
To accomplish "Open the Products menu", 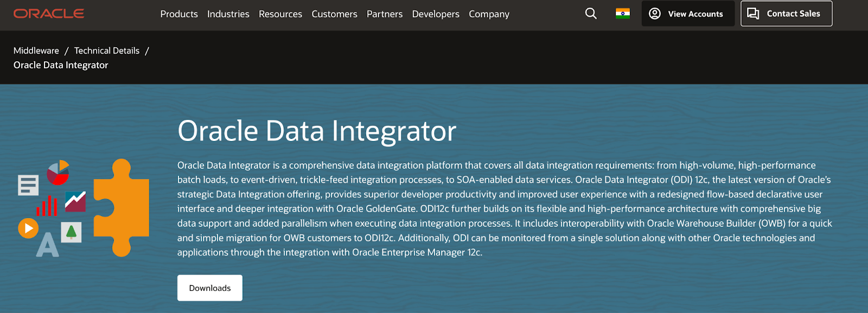I will pyautogui.click(x=179, y=14).
